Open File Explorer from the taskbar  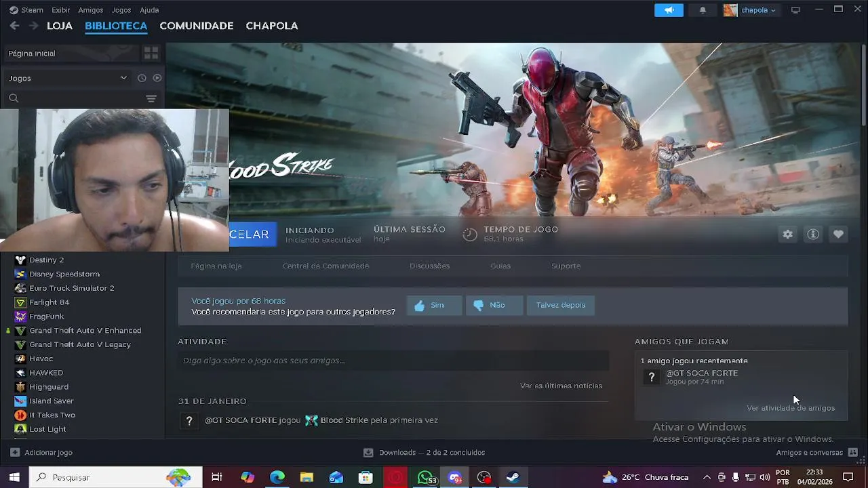pos(307,477)
